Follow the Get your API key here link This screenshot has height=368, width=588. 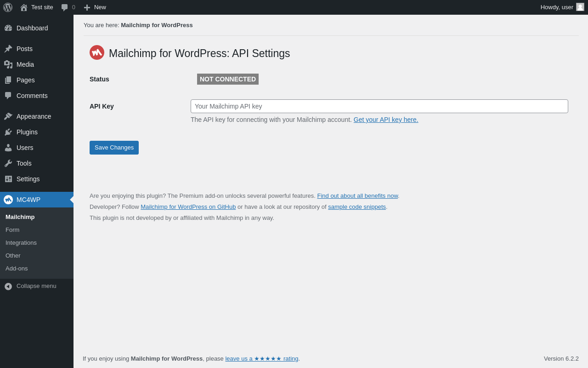386,120
